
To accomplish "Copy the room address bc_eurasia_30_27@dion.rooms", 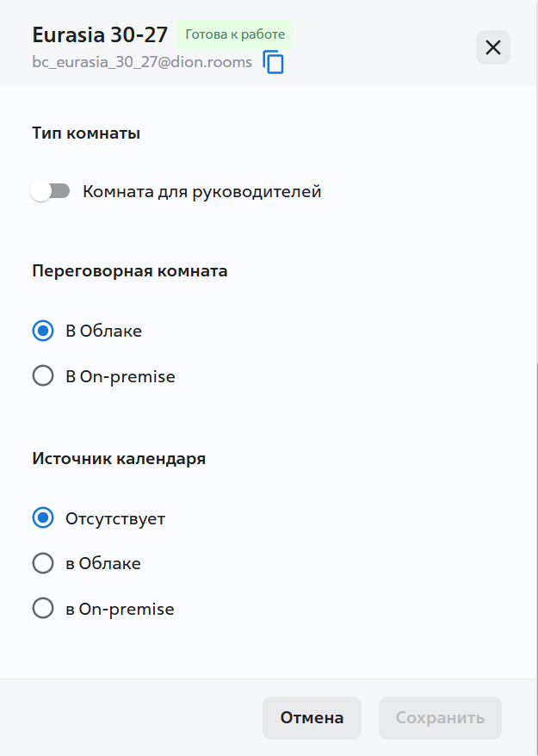I will pyautogui.click(x=274, y=63).
